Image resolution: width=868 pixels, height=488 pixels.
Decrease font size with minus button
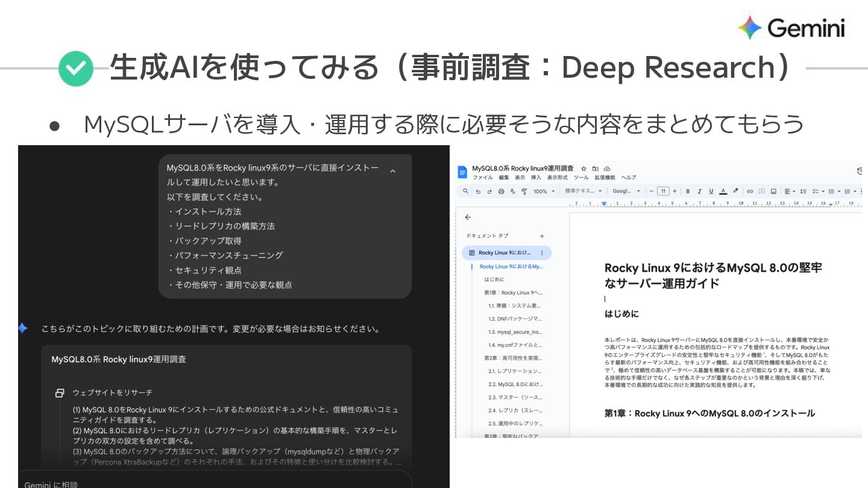[651, 191]
